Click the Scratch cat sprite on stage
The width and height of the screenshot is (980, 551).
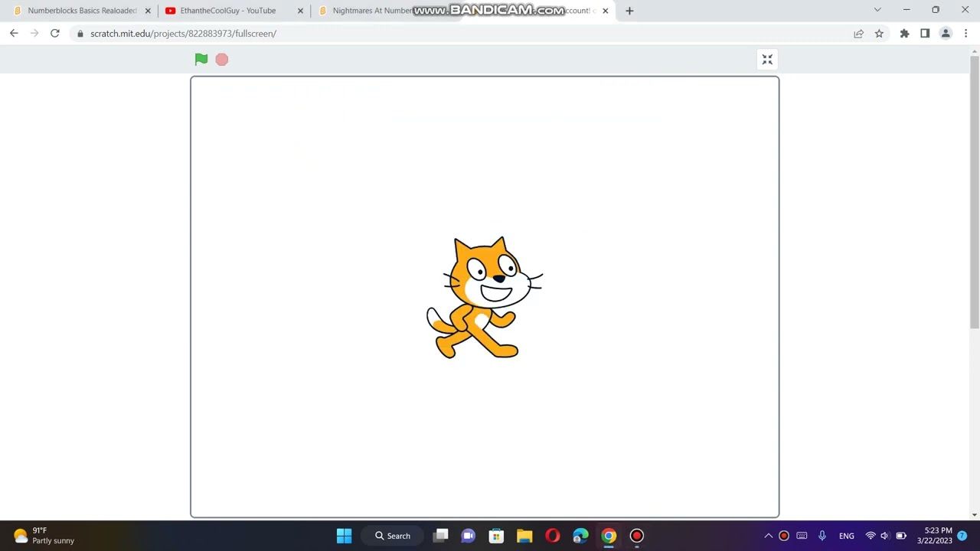484,298
